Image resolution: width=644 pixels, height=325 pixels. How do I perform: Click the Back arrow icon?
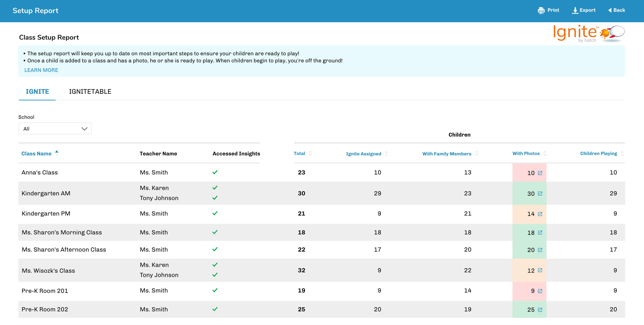[610, 10]
